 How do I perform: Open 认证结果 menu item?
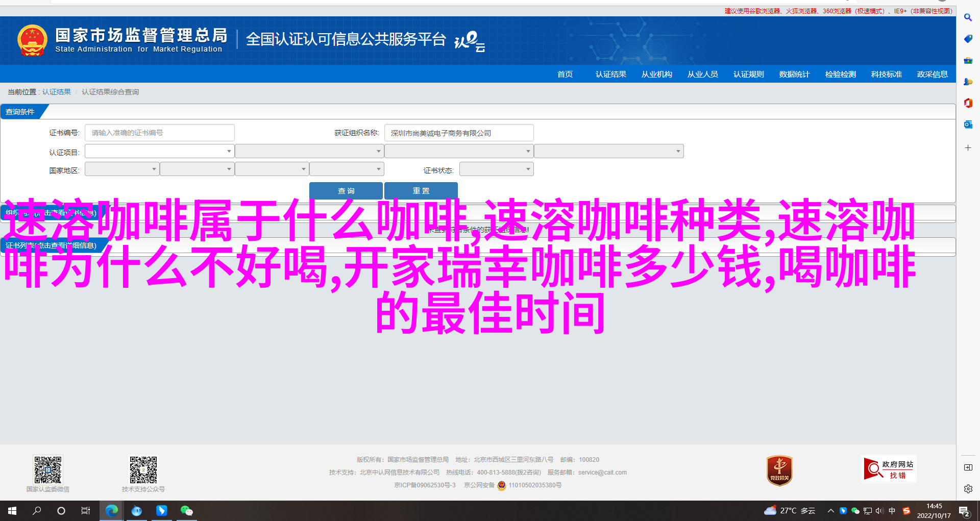[611, 75]
